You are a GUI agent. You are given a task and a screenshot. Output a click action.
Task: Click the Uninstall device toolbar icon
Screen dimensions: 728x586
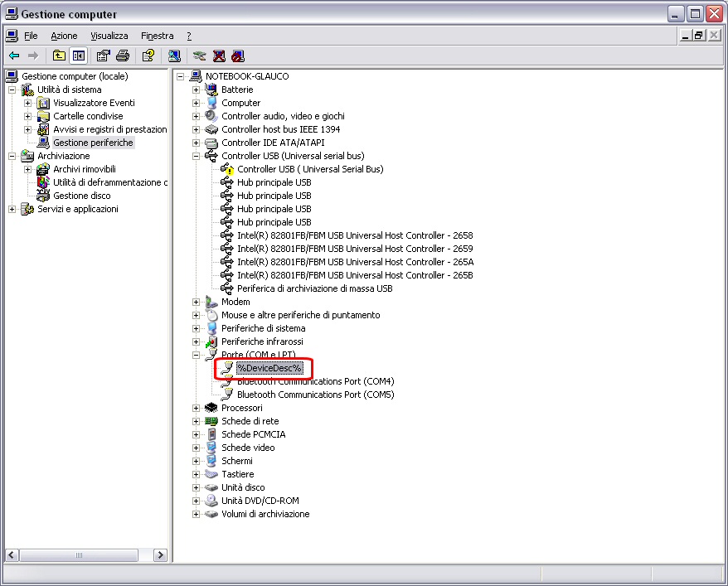point(219,56)
